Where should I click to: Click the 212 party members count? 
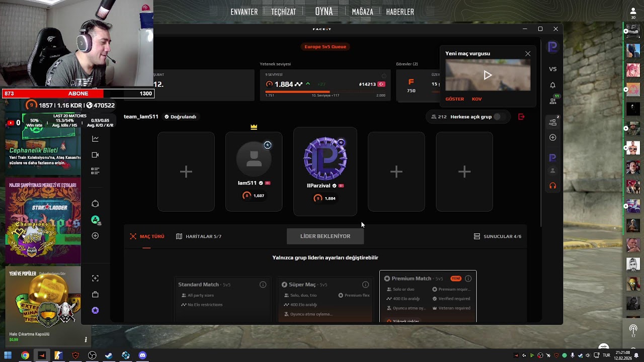439,117
